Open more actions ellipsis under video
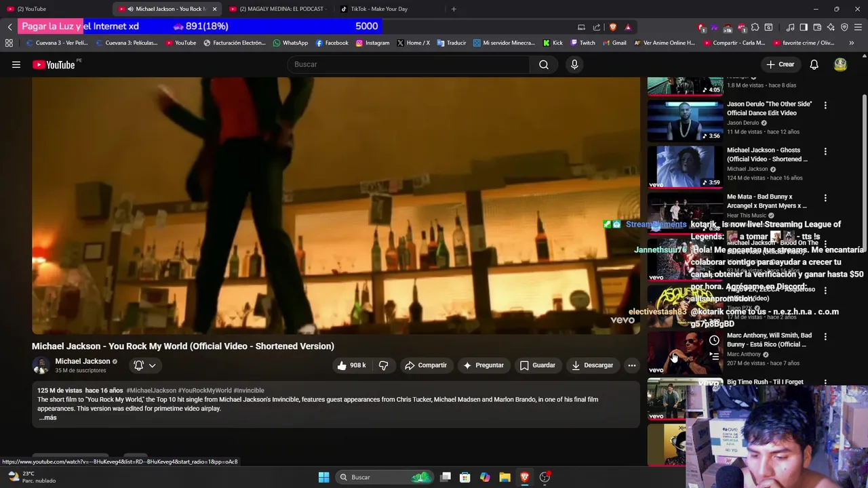The height and width of the screenshot is (488, 868). coord(631,365)
